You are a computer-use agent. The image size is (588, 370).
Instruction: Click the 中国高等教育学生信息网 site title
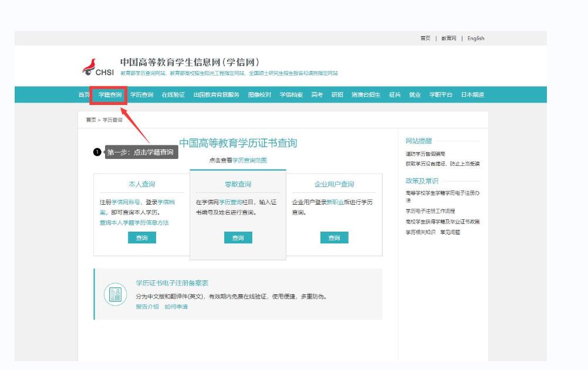[190, 62]
